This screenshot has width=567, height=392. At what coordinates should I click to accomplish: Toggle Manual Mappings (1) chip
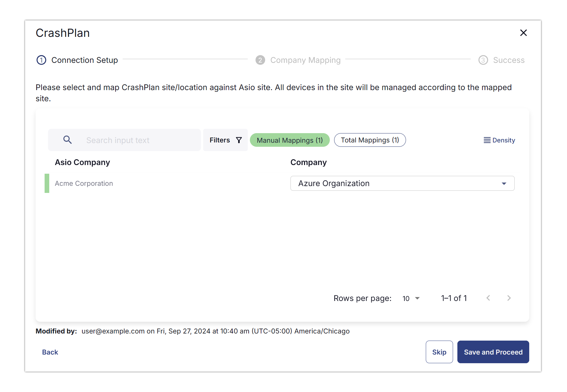point(290,140)
